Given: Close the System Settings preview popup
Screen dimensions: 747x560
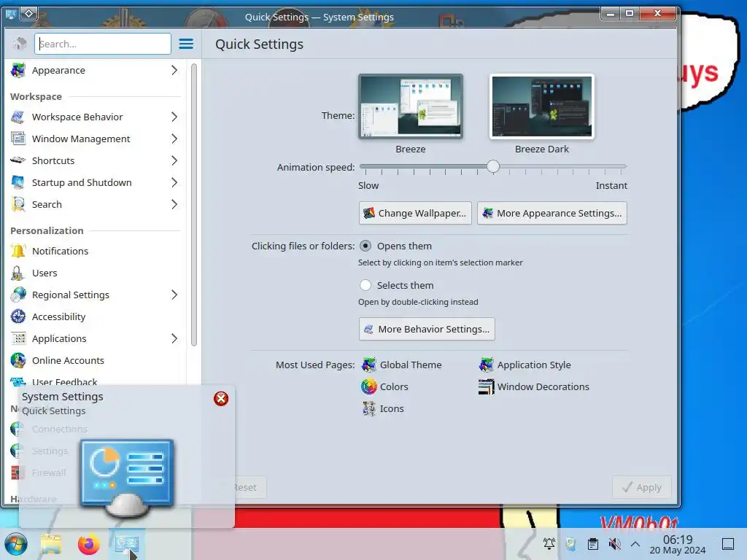Looking at the screenshot, I should pyautogui.click(x=221, y=399).
